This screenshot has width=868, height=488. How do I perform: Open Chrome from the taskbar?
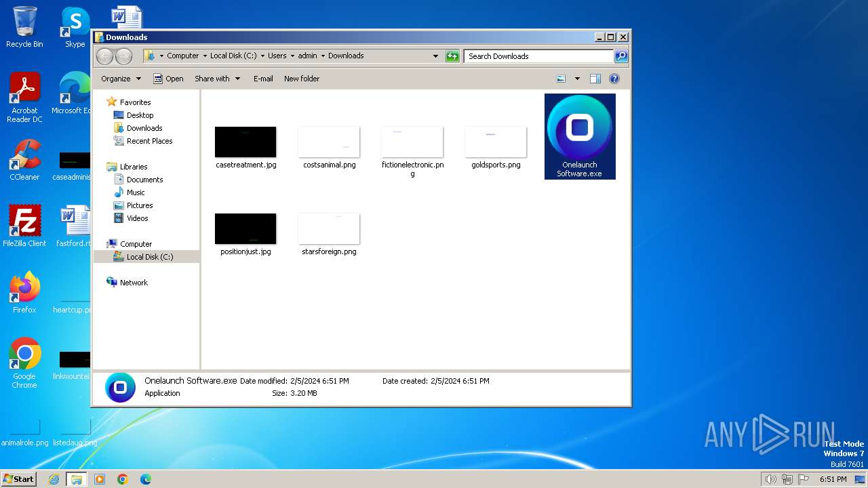123,479
